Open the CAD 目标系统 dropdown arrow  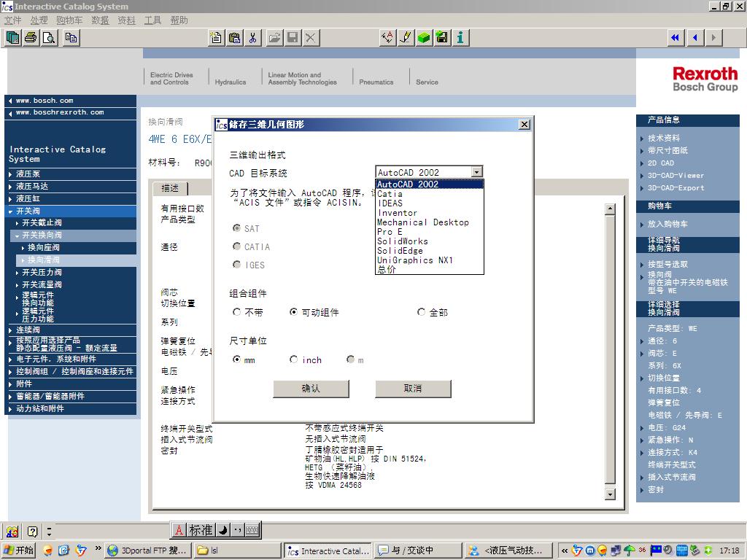477,172
